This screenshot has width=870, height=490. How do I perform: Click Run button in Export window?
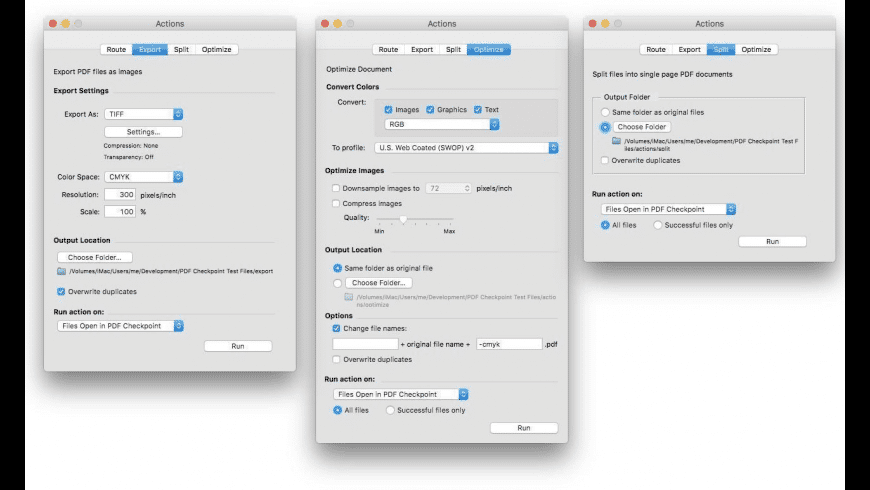[x=238, y=346]
